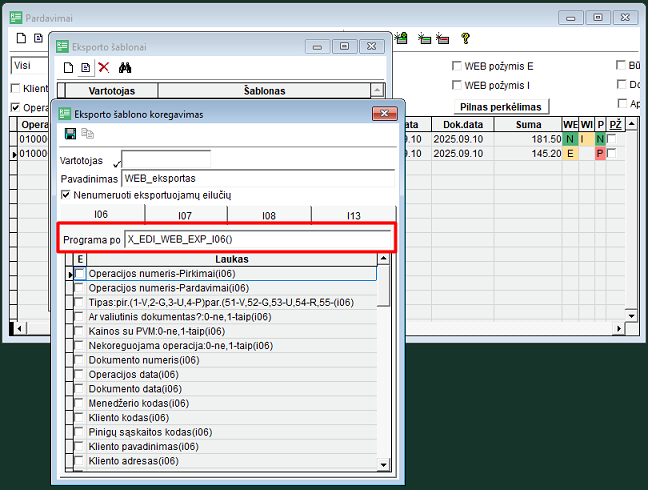The height and width of the screenshot is (490, 648).
Task: Click the Visi filter field in Pardavimai
Action: [29, 66]
